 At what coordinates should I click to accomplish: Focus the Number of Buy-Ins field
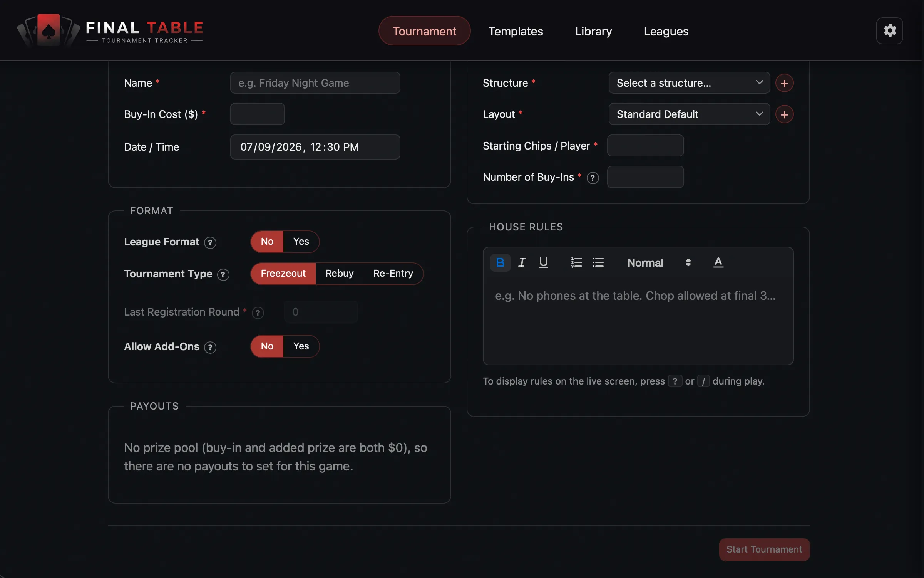point(645,177)
